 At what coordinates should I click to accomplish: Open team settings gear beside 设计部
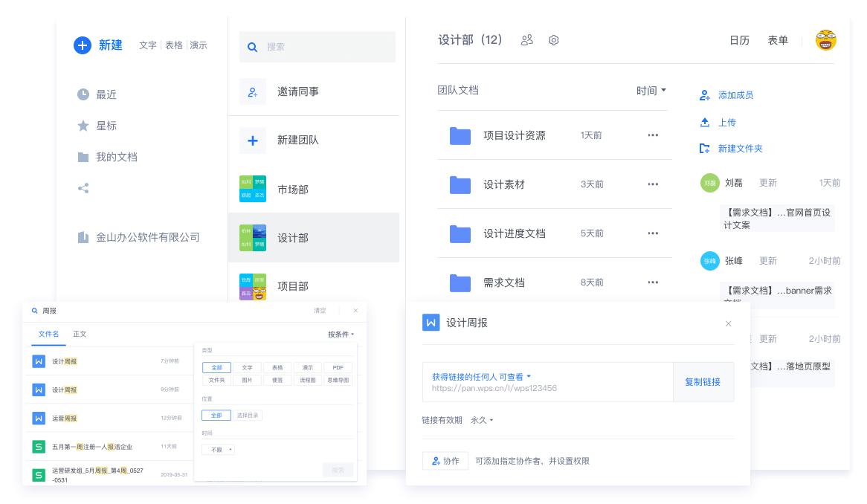553,41
